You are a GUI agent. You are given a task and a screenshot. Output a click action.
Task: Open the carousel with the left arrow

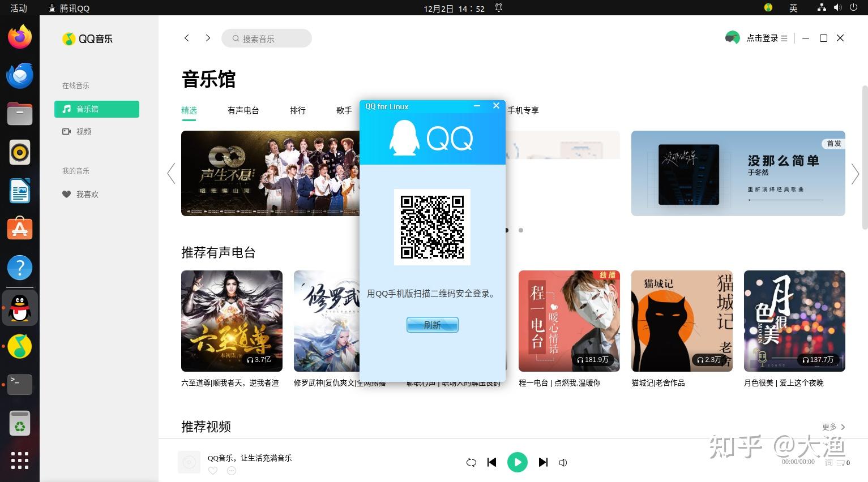point(171,173)
